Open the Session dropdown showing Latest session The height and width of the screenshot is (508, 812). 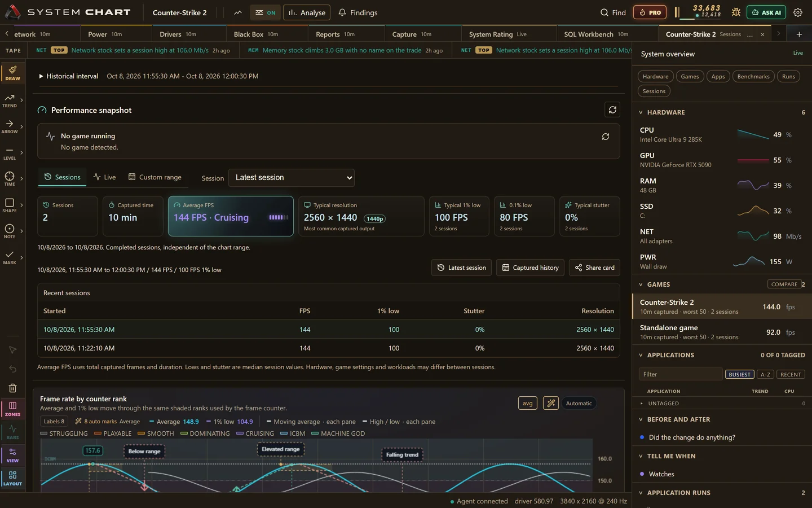click(x=292, y=178)
